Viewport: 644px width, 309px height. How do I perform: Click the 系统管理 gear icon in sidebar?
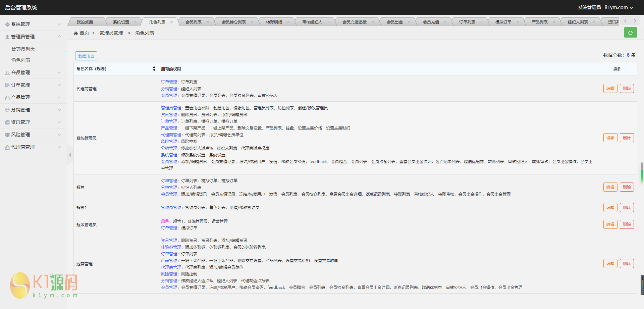7,24
